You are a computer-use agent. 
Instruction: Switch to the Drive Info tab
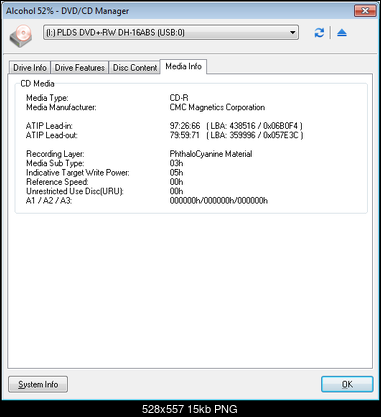click(30, 68)
